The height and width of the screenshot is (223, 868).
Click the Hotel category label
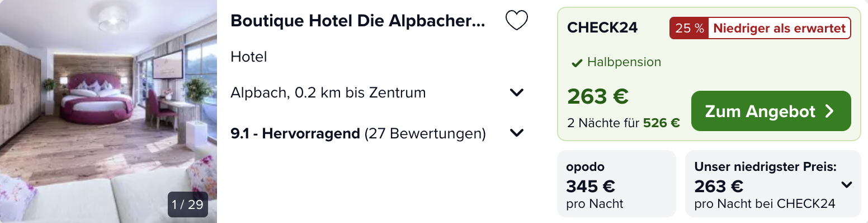point(249,57)
